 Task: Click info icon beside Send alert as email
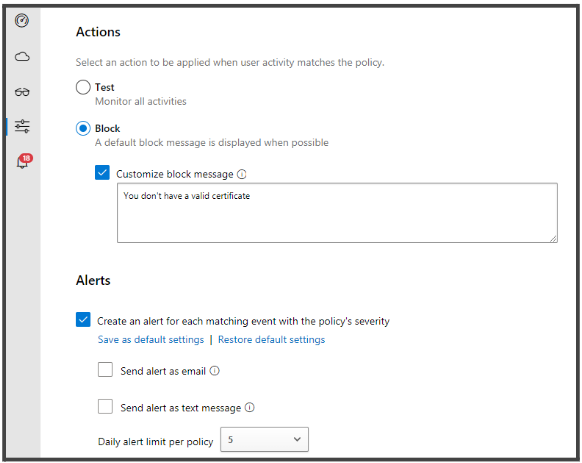215,371
